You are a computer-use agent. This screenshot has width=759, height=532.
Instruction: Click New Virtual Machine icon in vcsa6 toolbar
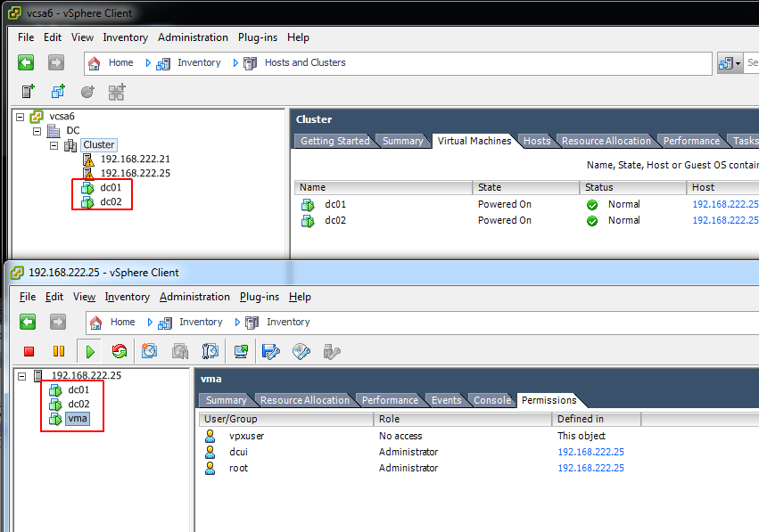tap(29, 92)
